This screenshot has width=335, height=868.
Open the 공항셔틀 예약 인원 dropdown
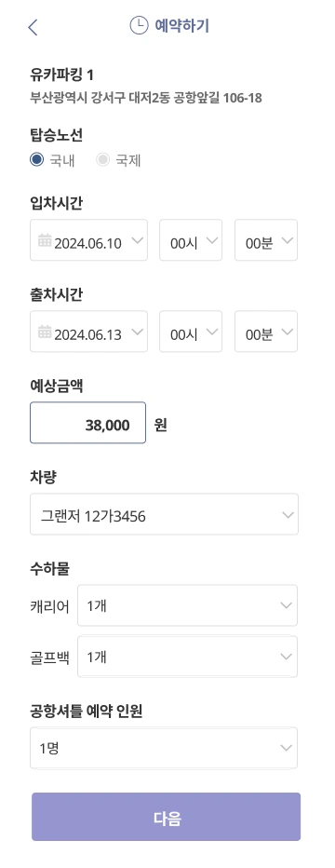tap(164, 748)
